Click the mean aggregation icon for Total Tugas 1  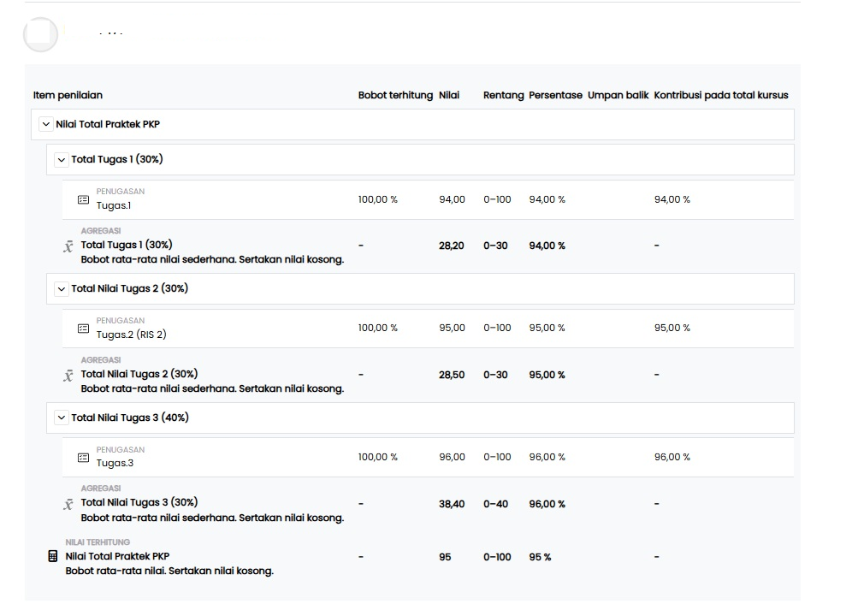[68, 247]
